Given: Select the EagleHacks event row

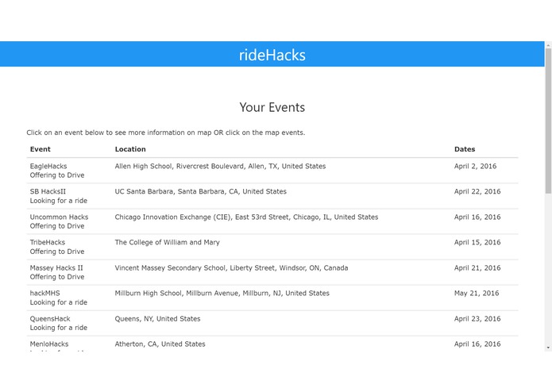Looking at the screenshot, I should tap(272, 171).
